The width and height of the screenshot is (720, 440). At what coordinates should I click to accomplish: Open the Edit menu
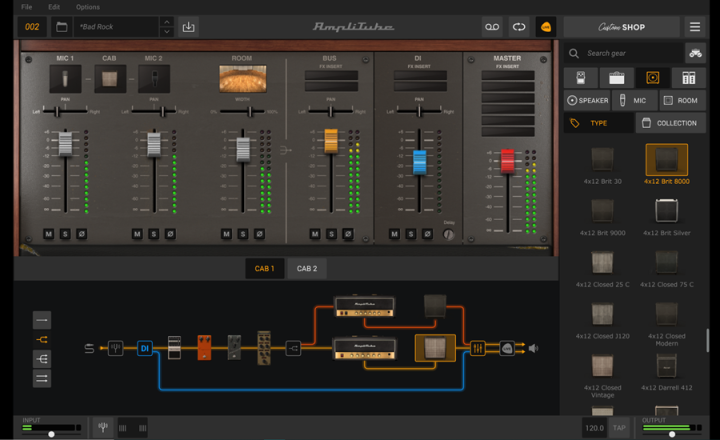(54, 7)
